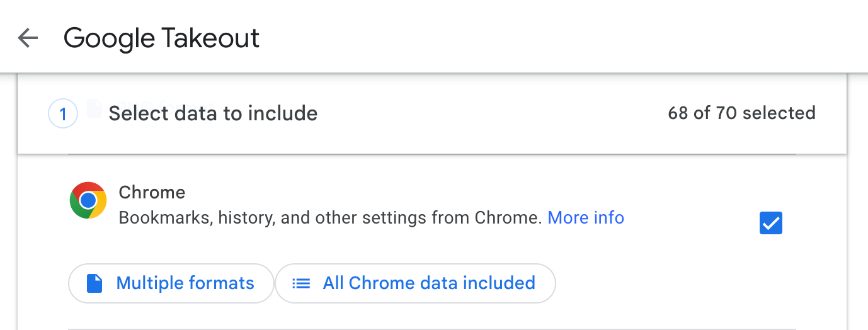
Task: Click the Chrome product name label
Action: [152, 192]
